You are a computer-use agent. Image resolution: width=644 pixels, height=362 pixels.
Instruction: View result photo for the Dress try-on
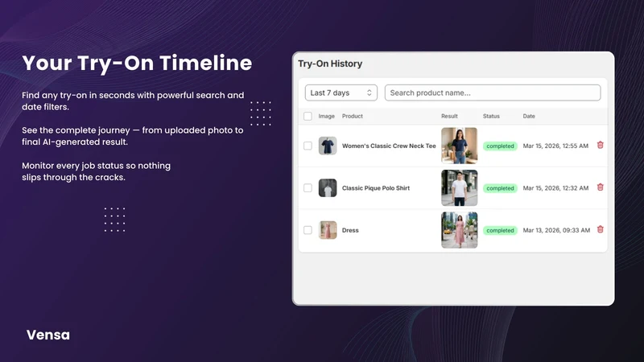[459, 230]
